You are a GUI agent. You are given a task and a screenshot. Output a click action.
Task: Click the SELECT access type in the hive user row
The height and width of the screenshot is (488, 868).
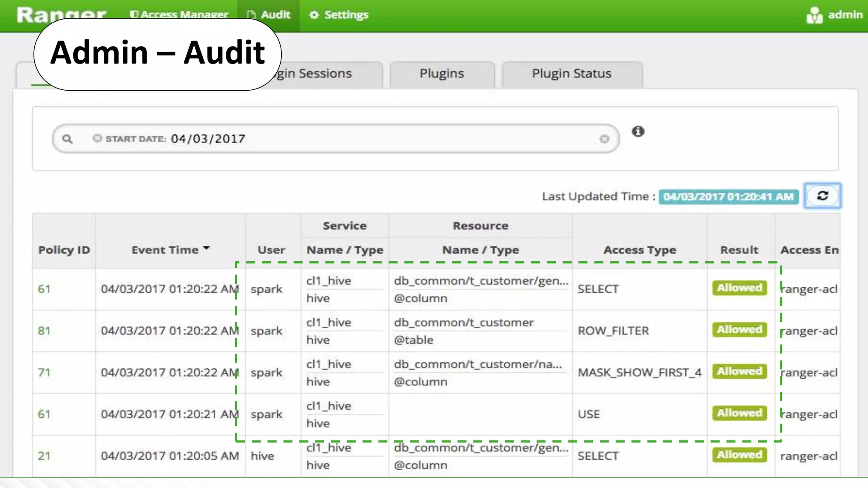598,456
